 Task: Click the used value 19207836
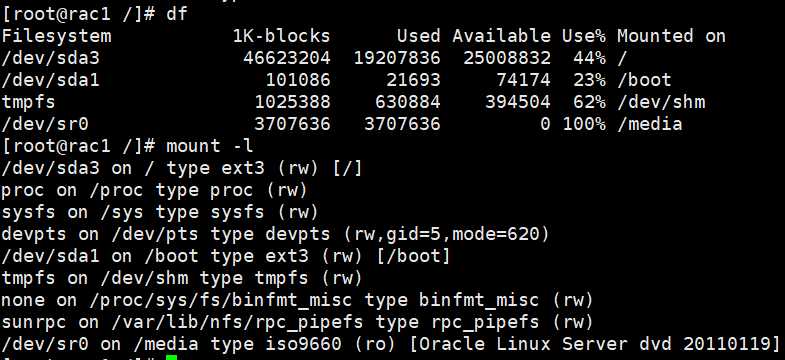coord(397,58)
